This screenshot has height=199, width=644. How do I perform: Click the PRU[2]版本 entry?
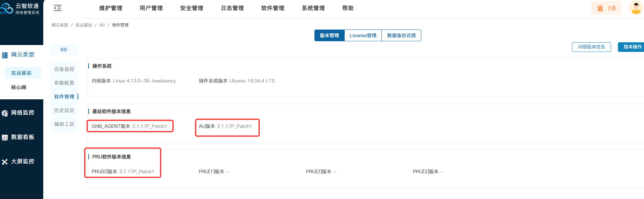321,172
